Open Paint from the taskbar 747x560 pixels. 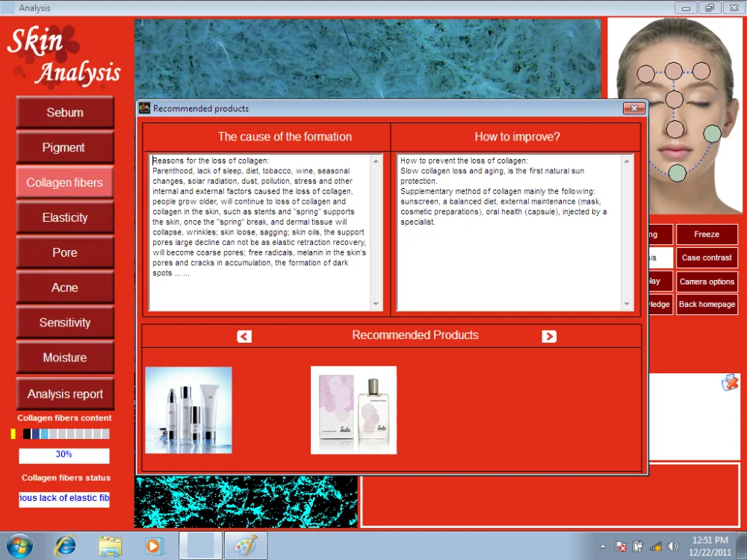245,546
